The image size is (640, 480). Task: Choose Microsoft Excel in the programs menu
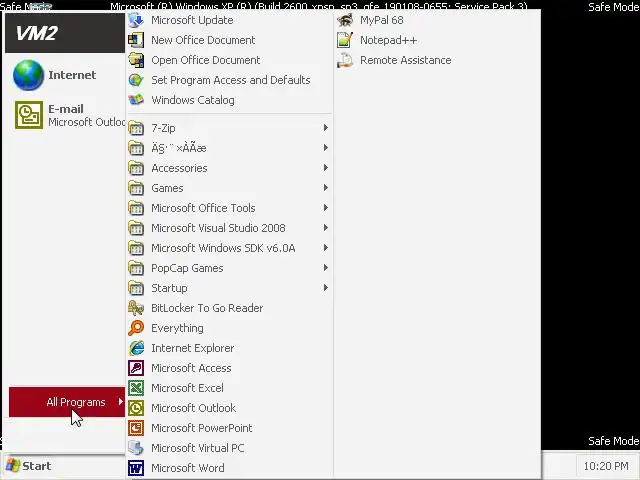[x=229, y=388]
